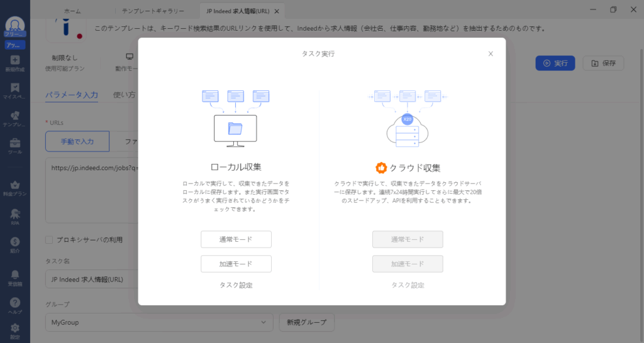Maximize or restore the application window
Viewport: 644px width, 343px height.
coord(613,9)
